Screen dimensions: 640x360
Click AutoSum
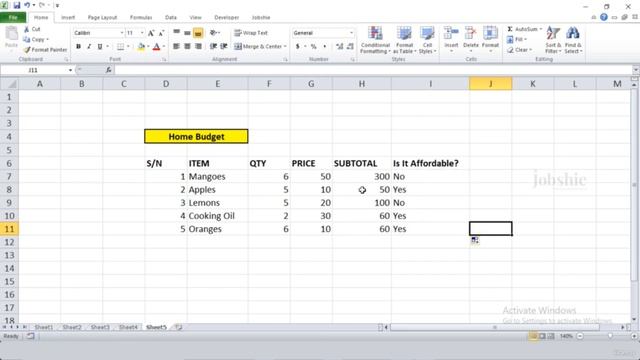[524, 29]
